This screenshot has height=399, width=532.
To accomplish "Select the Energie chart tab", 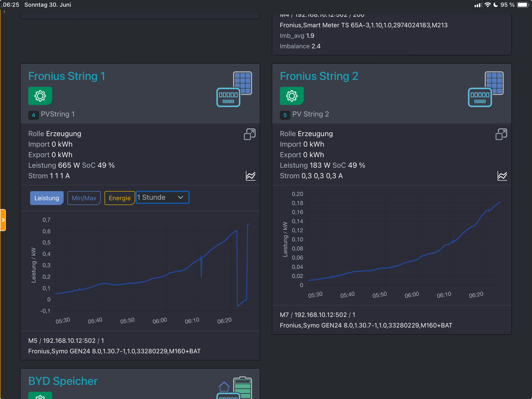I will (x=120, y=198).
